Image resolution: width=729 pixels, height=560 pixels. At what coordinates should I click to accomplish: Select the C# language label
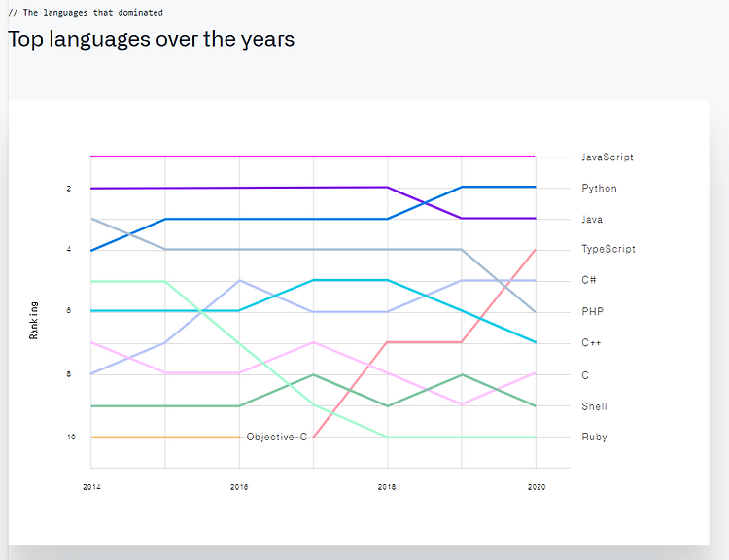(589, 280)
